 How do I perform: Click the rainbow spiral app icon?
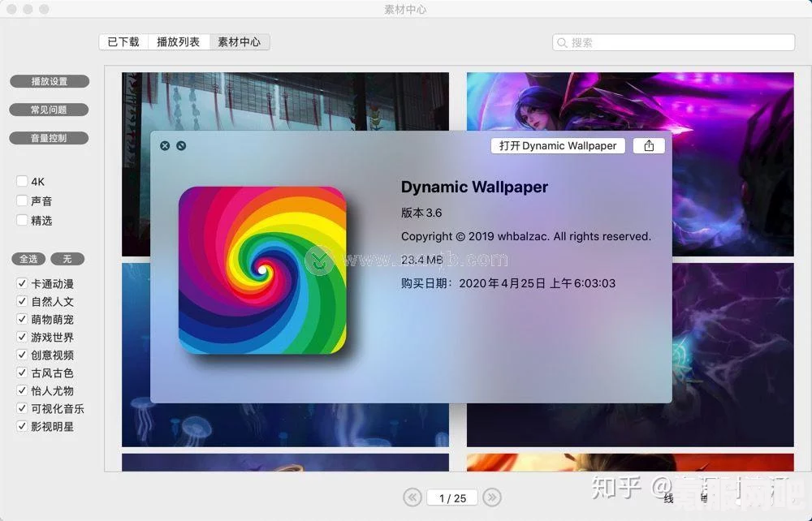pos(262,270)
